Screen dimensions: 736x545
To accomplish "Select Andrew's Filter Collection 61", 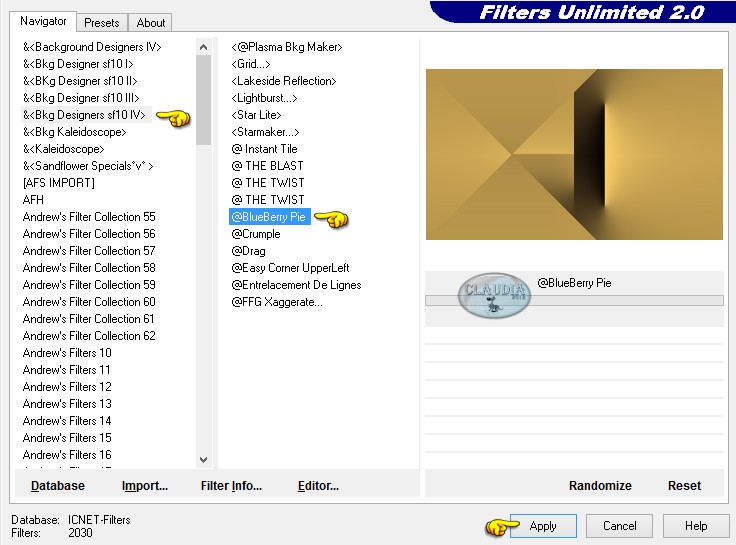I will [89, 319].
